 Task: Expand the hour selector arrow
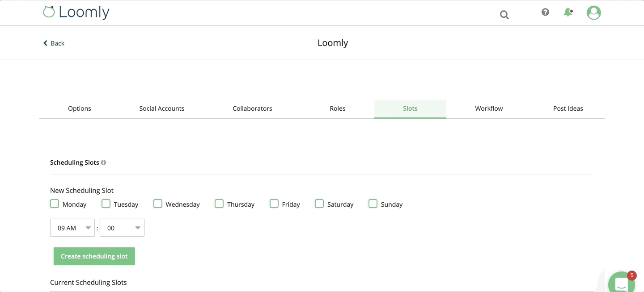89,228
